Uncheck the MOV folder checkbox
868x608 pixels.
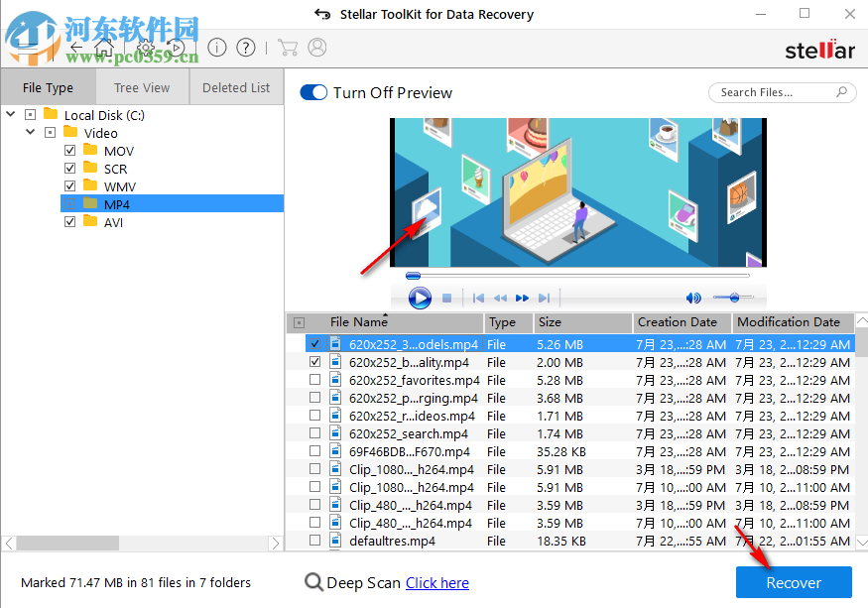(x=69, y=150)
